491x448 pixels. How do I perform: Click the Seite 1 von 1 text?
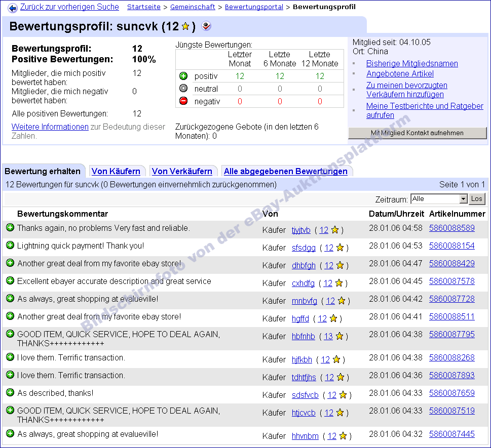coord(462,185)
